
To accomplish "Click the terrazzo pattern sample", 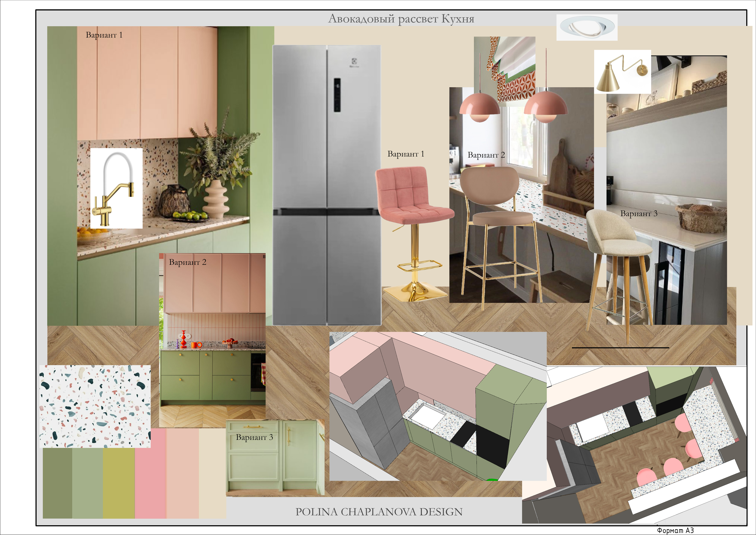I will click(95, 406).
